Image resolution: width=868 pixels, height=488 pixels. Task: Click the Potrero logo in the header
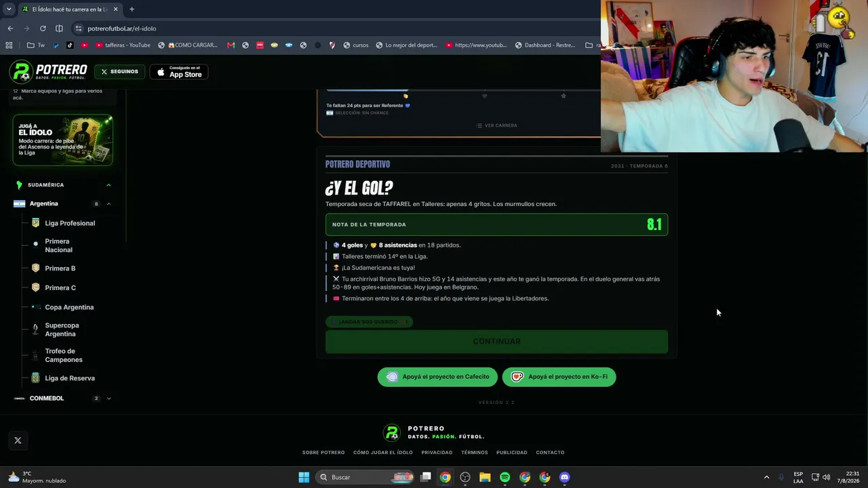tap(48, 71)
